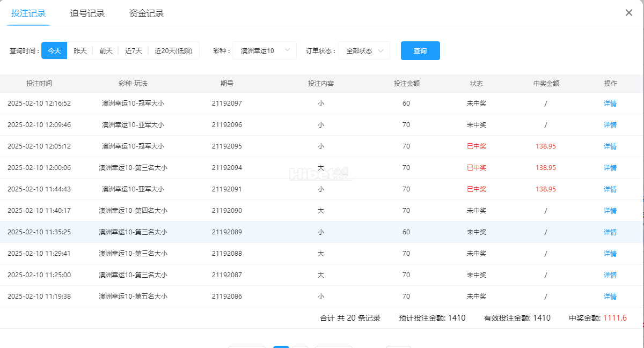Screen dimensions: 644x348
Task: Click bet amount 60 for issue 21192089
Action: coord(406,232)
